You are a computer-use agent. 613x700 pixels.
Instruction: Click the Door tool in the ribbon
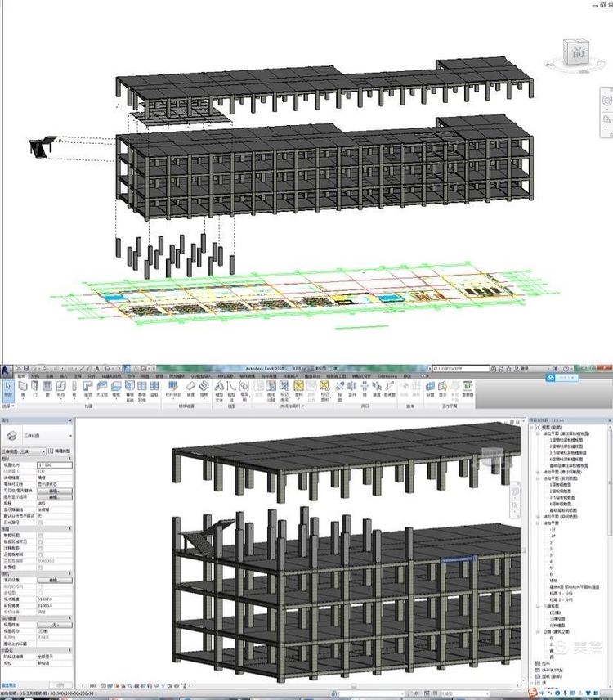(35, 388)
